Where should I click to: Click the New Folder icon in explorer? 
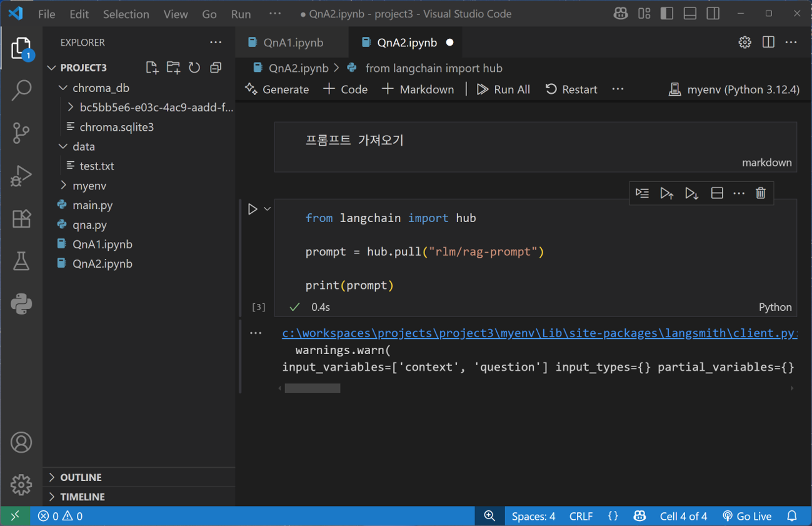click(173, 68)
